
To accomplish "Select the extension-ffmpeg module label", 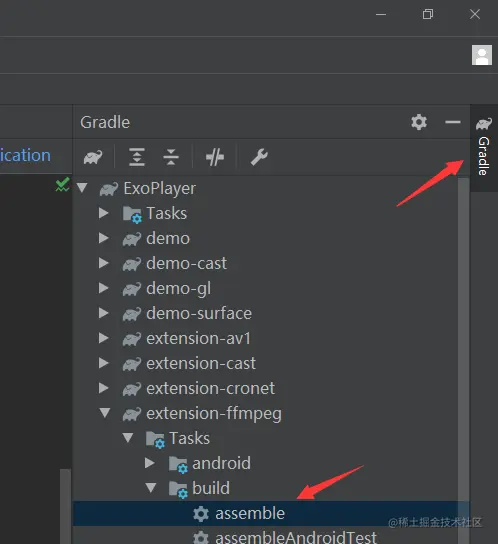I will [214, 414].
